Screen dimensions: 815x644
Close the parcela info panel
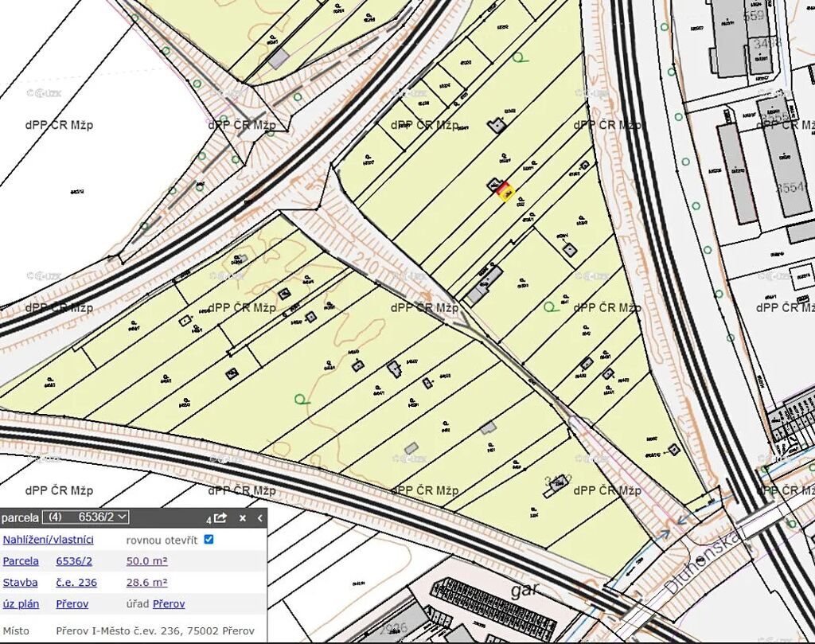tap(243, 517)
